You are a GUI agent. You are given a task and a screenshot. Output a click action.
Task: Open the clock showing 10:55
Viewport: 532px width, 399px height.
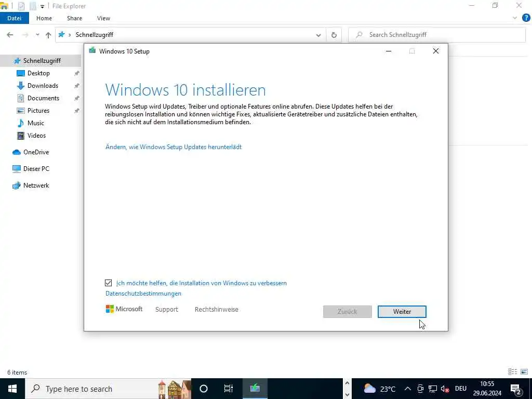point(487,389)
